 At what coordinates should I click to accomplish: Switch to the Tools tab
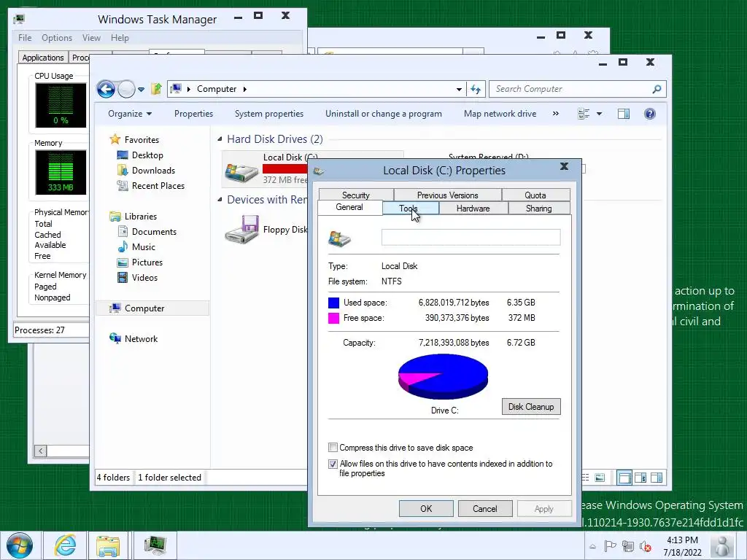(410, 208)
